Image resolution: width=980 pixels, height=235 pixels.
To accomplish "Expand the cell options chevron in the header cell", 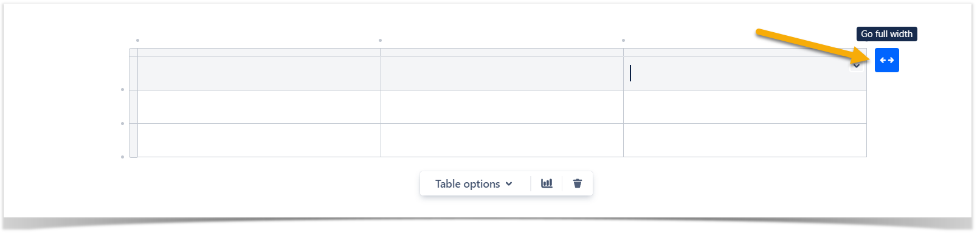I will pyautogui.click(x=856, y=66).
